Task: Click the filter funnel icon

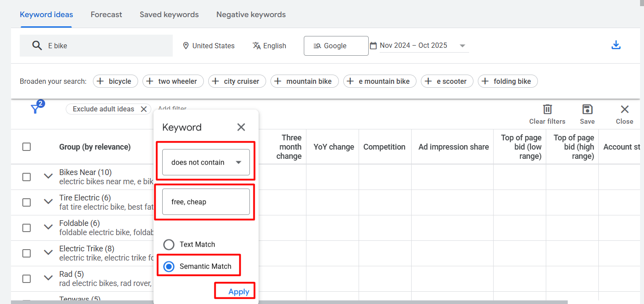Action: pos(35,109)
